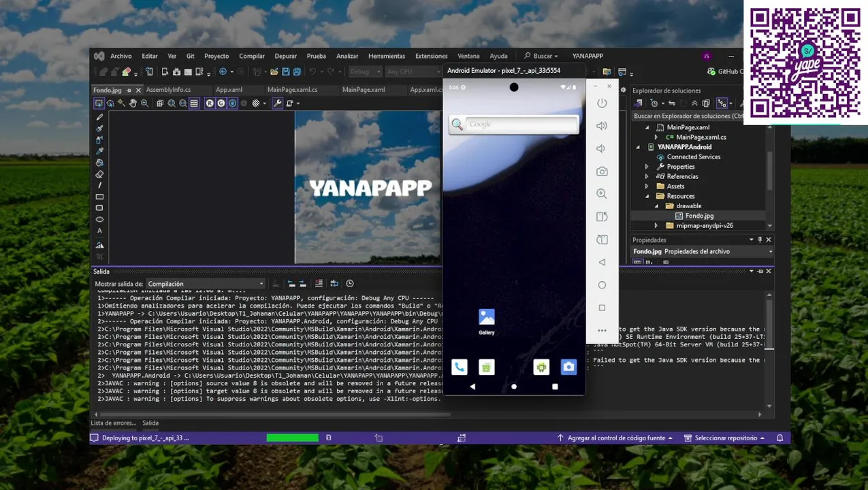Click the Google search bar in emulator
Image resolution: width=868 pixels, height=490 pixels.
coord(514,125)
